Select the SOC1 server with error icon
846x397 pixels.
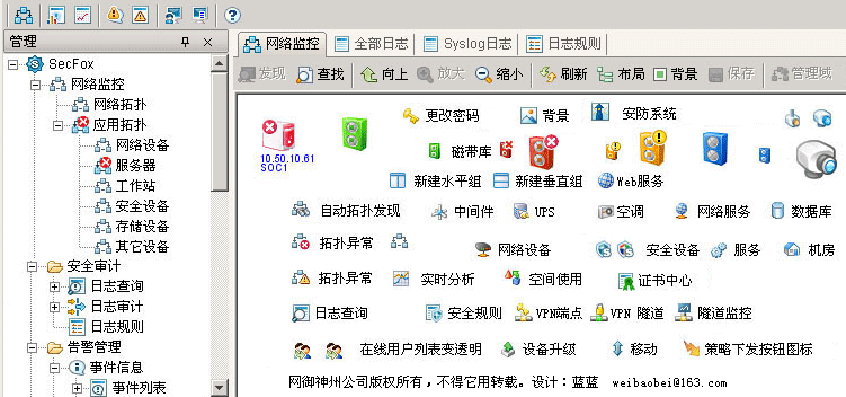pos(279,135)
